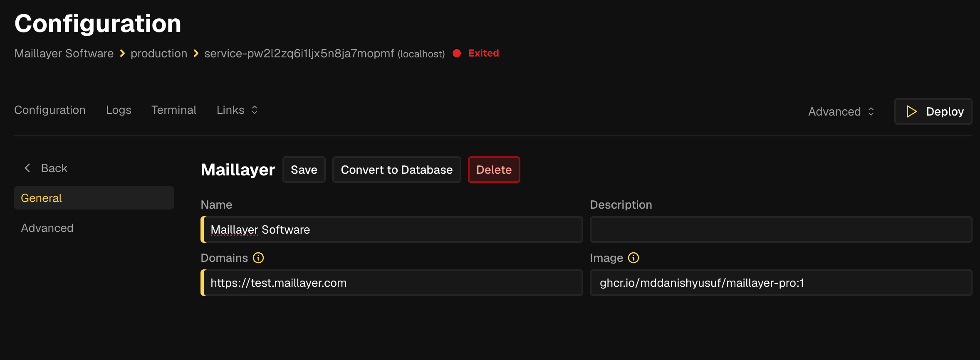
Task: Focus the Image input field
Action: (781, 283)
